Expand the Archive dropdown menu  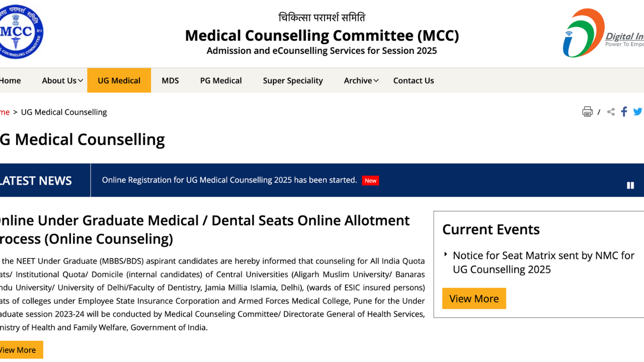tap(361, 80)
